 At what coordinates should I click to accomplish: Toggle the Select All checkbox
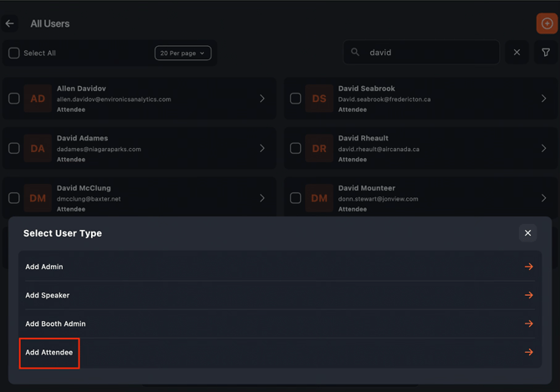point(14,53)
